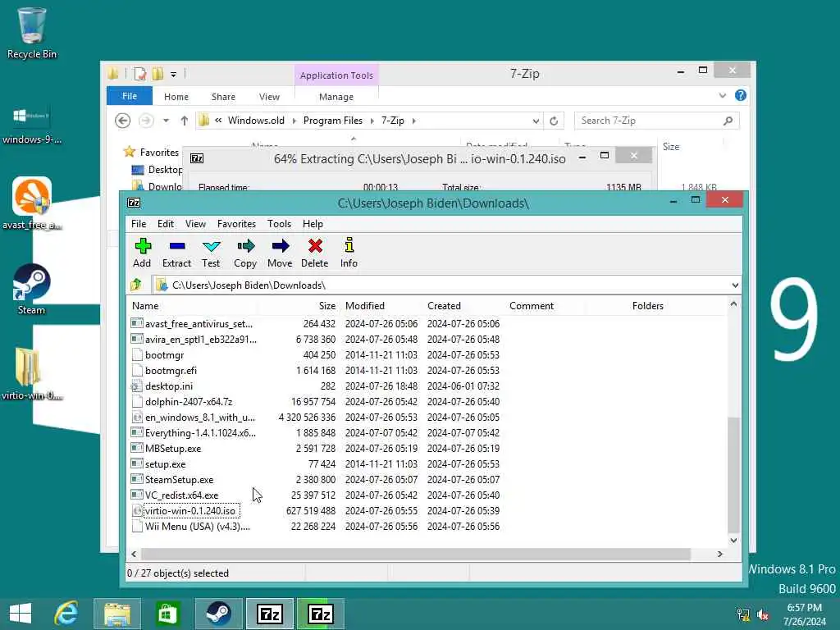The height and width of the screenshot is (630, 840).
Task: Open File Explorer from the taskbar
Action: tap(117, 614)
